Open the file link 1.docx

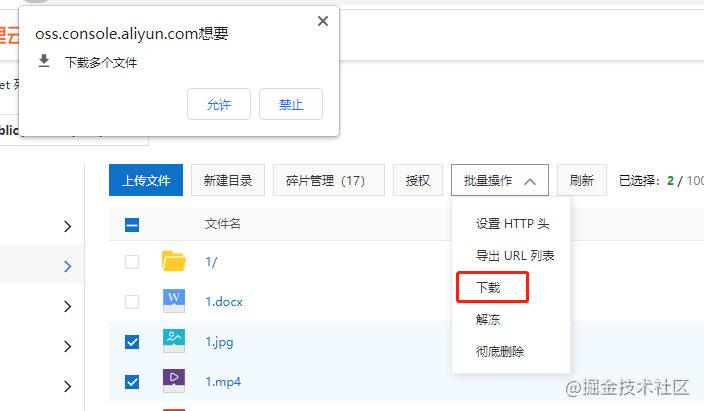click(x=224, y=302)
